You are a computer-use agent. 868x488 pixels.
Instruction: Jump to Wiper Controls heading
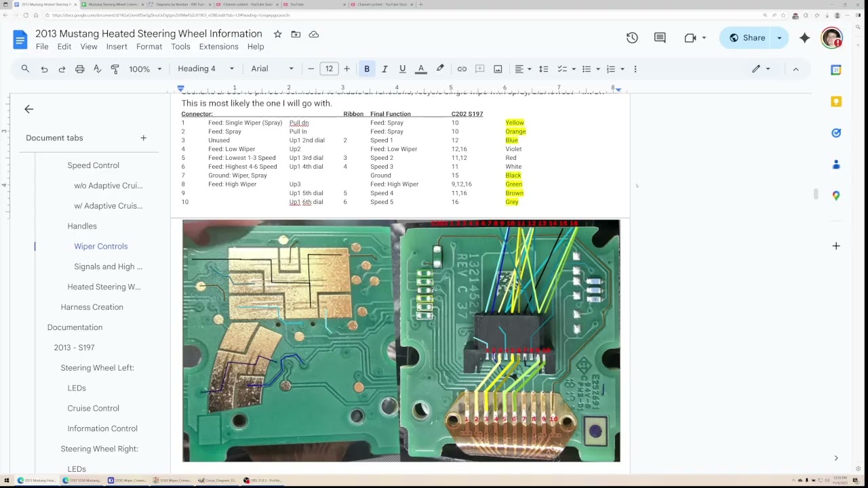coord(101,246)
